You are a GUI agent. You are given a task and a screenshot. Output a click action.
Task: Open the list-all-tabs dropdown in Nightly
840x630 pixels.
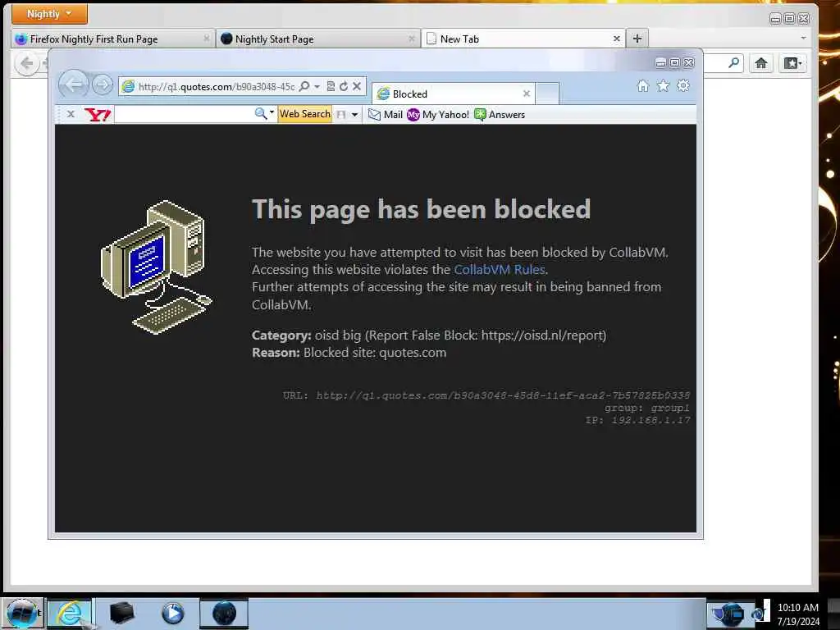coord(803,38)
